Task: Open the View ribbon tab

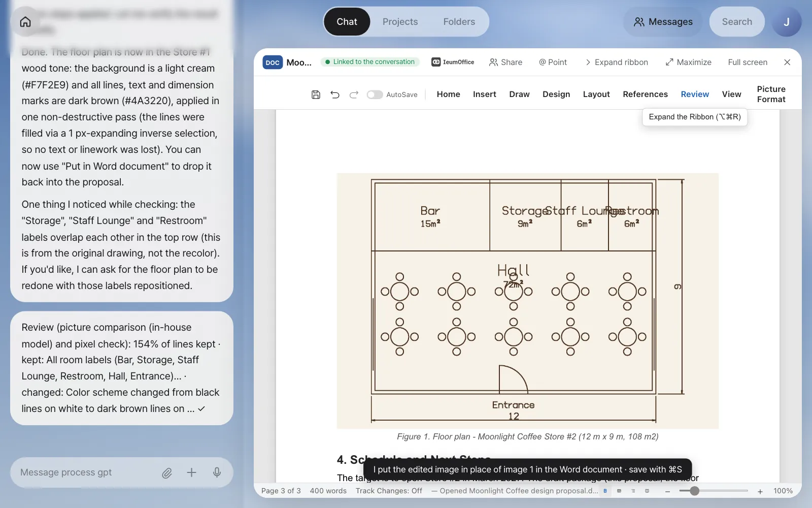Action: pyautogui.click(x=731, y=94)
